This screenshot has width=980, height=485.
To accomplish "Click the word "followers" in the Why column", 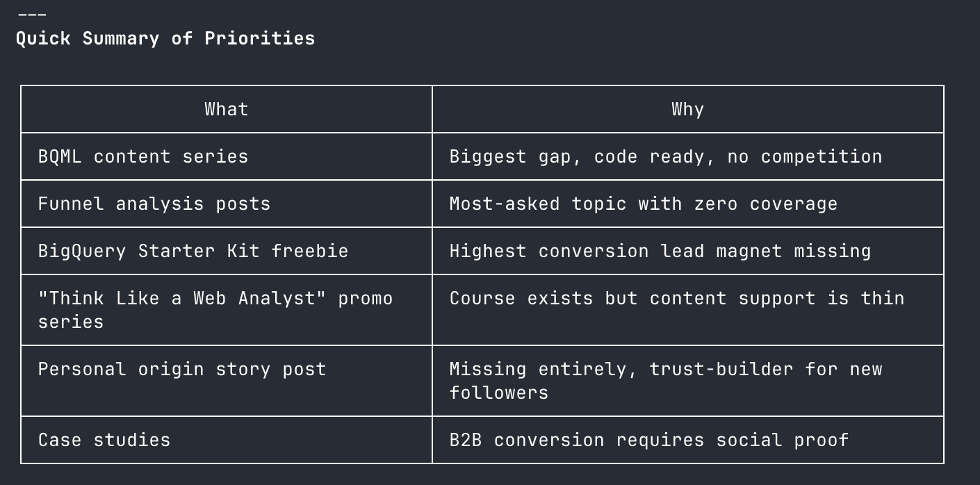I will pos(498,393).
